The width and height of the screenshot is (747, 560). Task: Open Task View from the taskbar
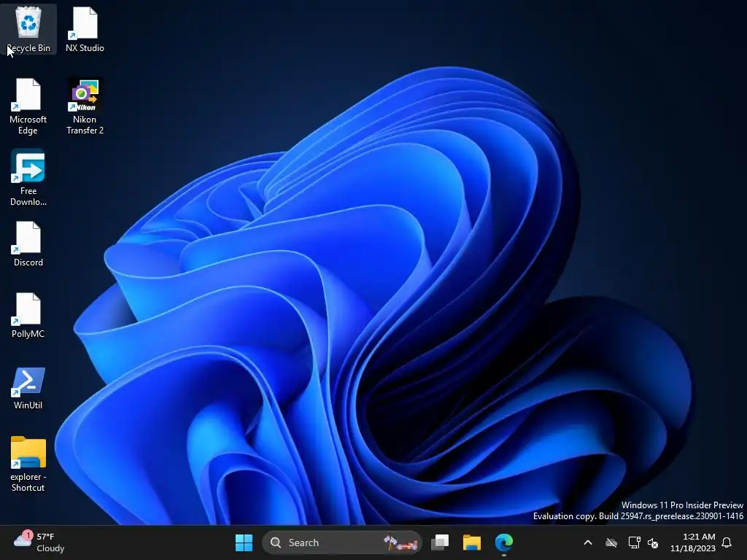(x=440, y=542)
